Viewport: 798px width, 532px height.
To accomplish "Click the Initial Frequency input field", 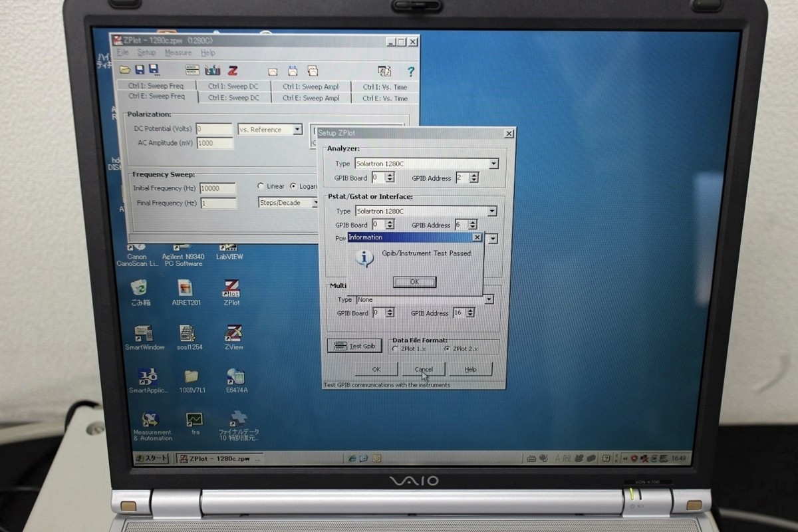I will coord(217,188).
